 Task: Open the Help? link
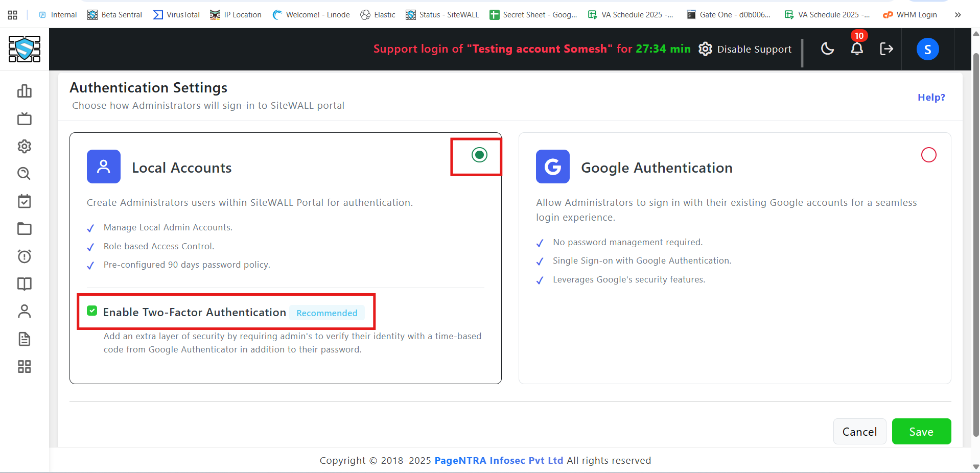click(x=931, y=97)
